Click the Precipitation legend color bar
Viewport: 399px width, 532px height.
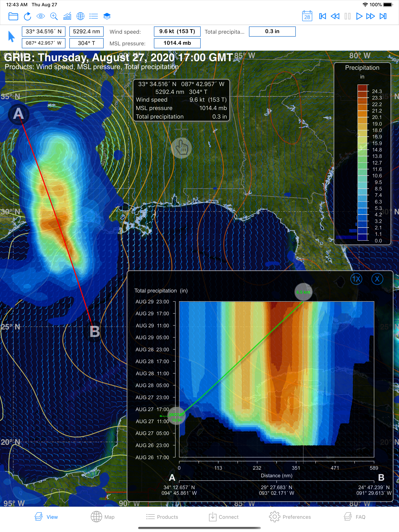363,163
